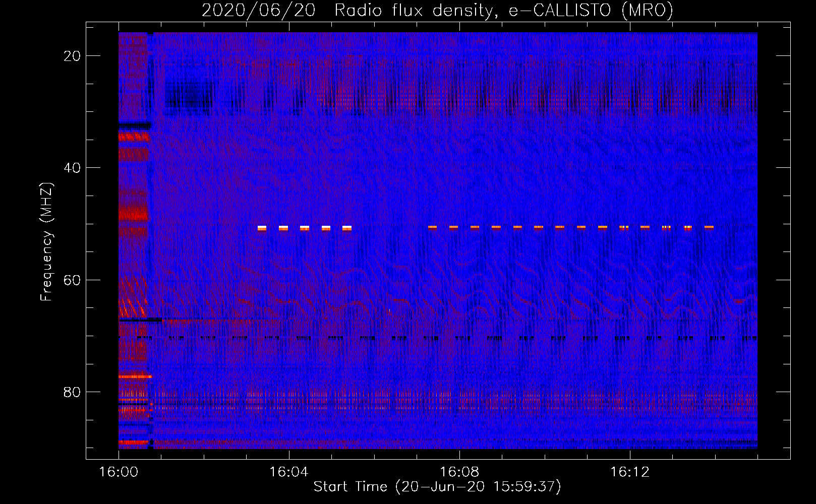Click the plot title '2020/06/20 Radio flux density, e-CALLISTO (MRO)'
816x504 pixels.
coord(437,10)
